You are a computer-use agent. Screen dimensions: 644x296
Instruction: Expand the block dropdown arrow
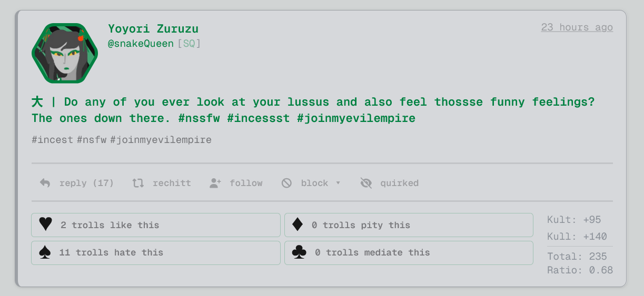coord(338,183)
